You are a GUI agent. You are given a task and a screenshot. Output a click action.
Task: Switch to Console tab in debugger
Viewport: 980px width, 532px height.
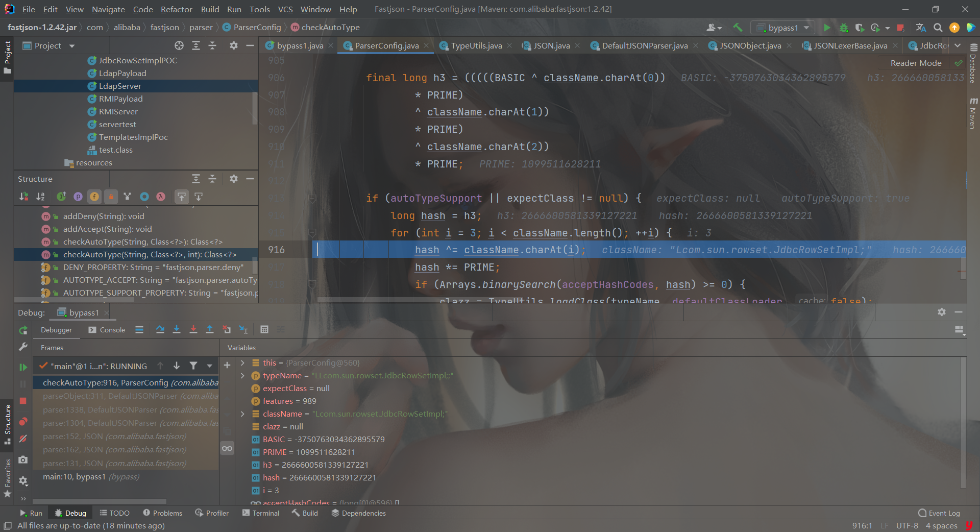(107, 330)
